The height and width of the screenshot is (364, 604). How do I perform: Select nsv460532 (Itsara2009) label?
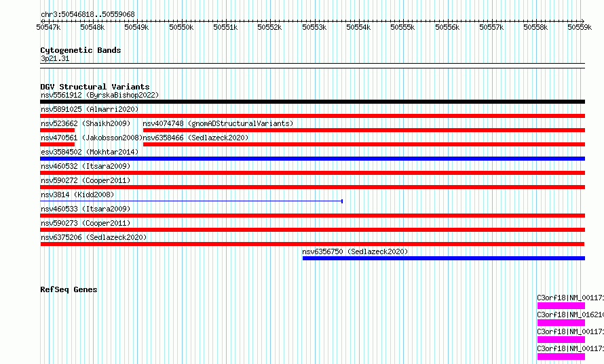click(86, 166)
